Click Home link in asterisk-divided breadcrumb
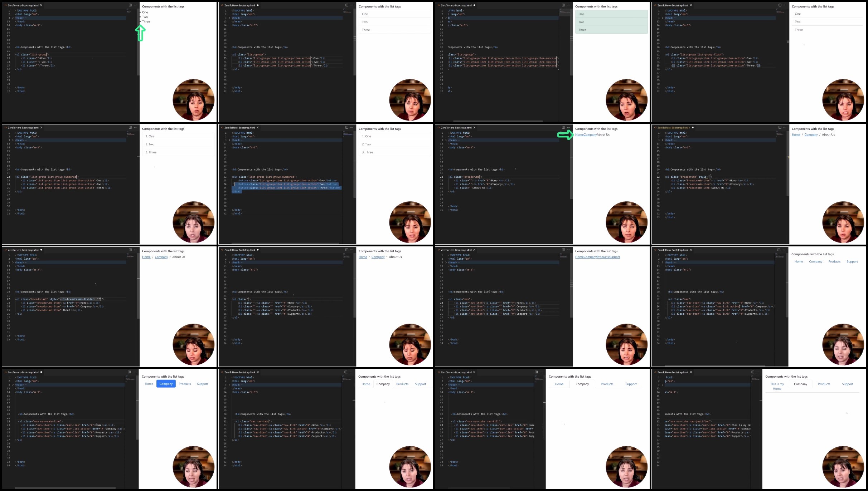This screenshot has width=868, height=491. tap(363, 257)
